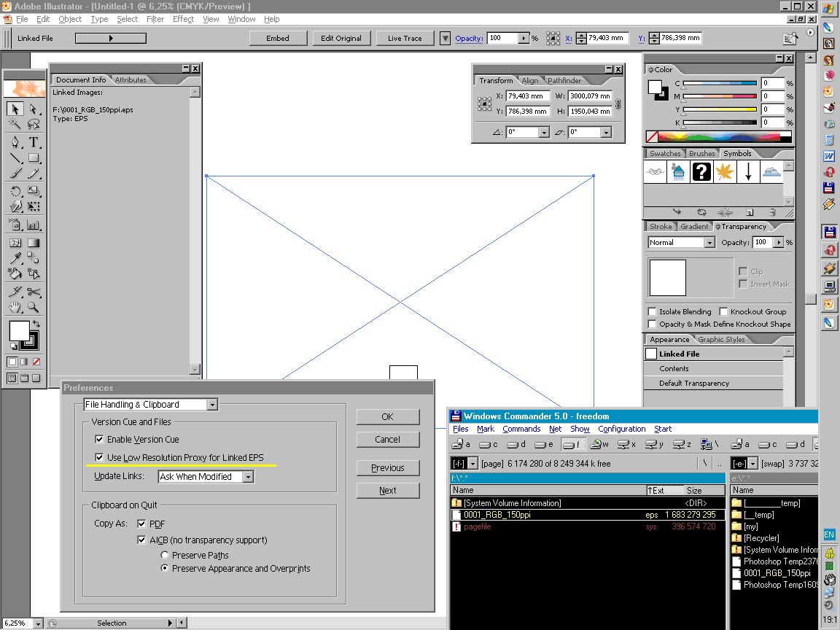
Task: Select the Selection (black arrow) tool
Action: (x=15, y=109)
